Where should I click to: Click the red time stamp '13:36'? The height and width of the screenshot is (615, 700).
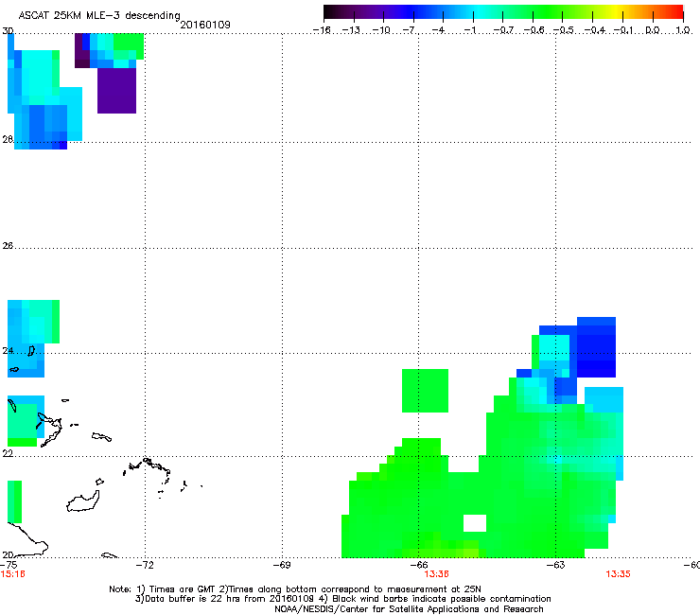tap(436, 574)
